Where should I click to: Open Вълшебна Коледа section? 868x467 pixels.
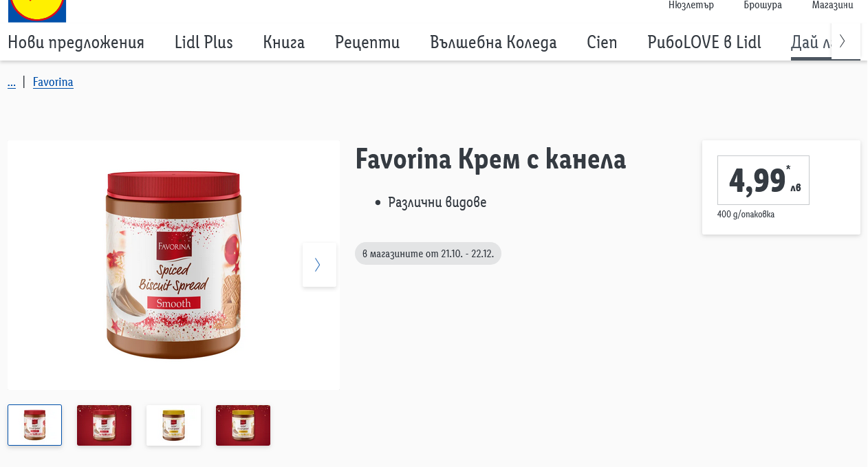click(x=493, y=42)
